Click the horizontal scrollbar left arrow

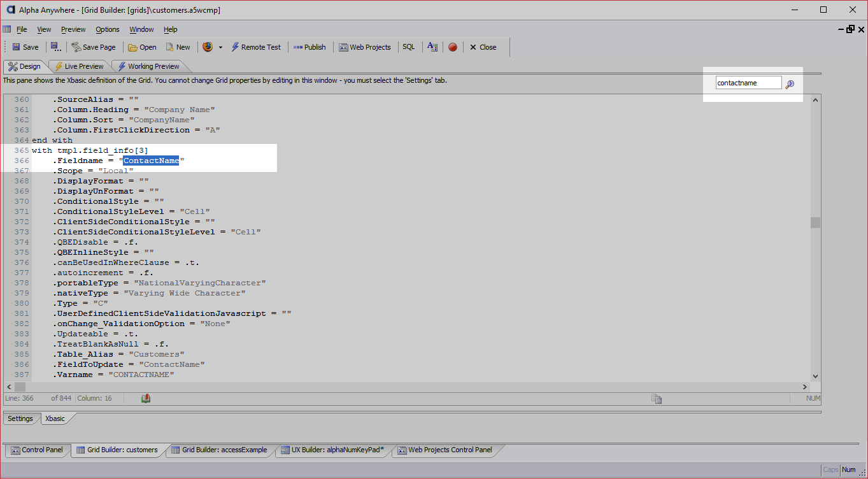(9, 387)
